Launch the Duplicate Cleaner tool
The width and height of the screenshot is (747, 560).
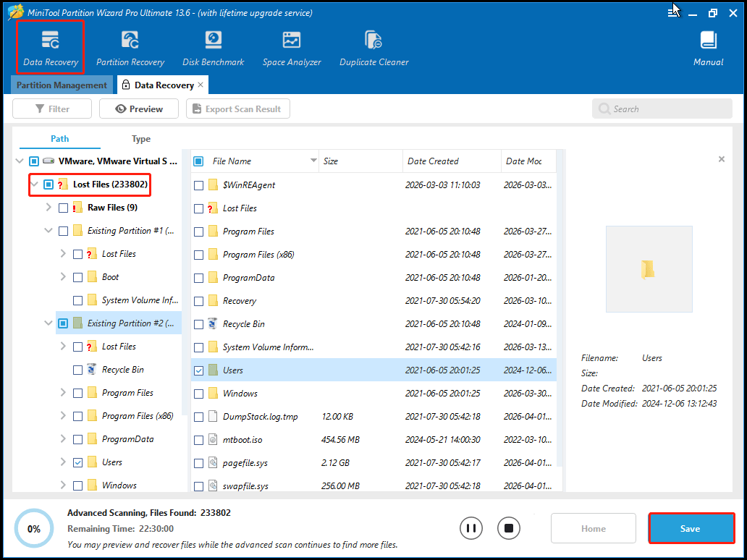(374, 48)
